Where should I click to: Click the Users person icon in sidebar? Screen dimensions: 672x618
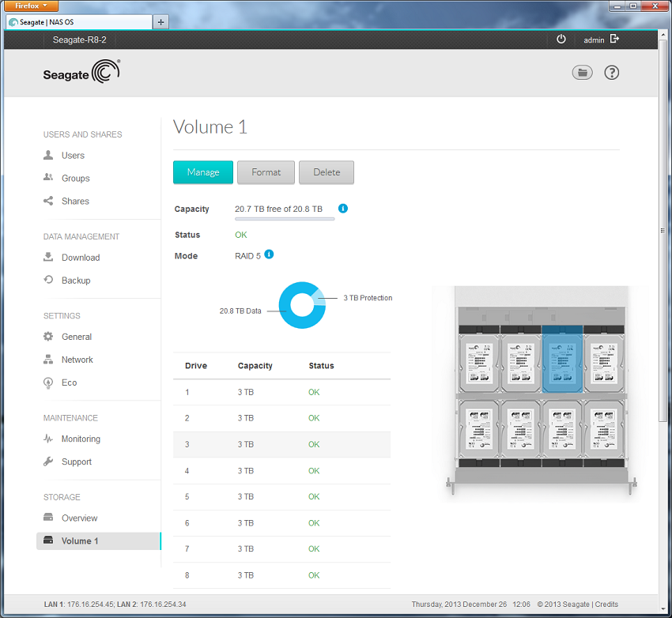(x=48, y=155)
